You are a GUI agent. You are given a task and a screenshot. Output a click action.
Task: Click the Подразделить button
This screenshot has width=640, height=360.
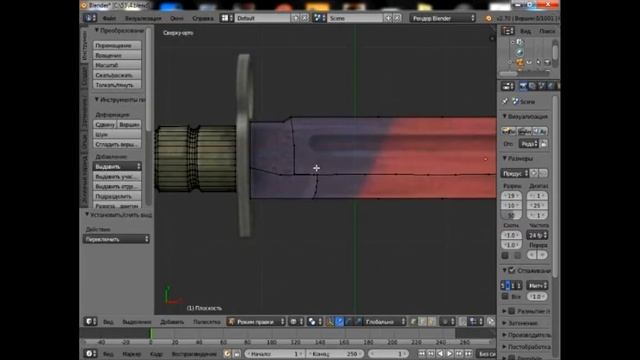(117, 196)
